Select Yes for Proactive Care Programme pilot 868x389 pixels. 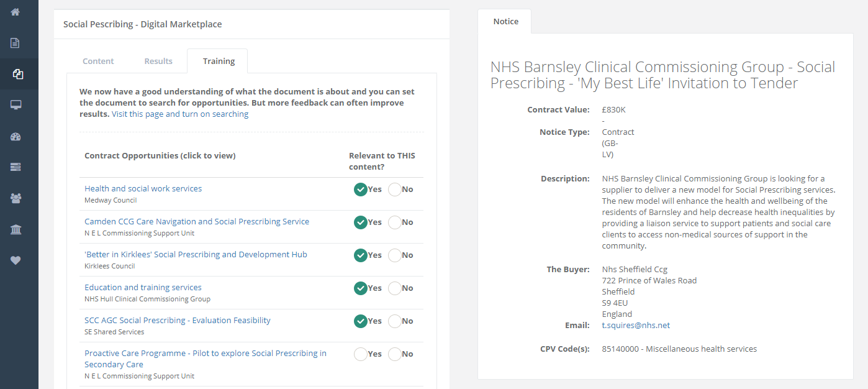(360, 354)
